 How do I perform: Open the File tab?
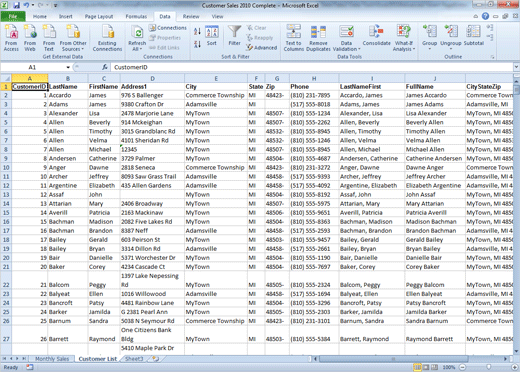13,16
